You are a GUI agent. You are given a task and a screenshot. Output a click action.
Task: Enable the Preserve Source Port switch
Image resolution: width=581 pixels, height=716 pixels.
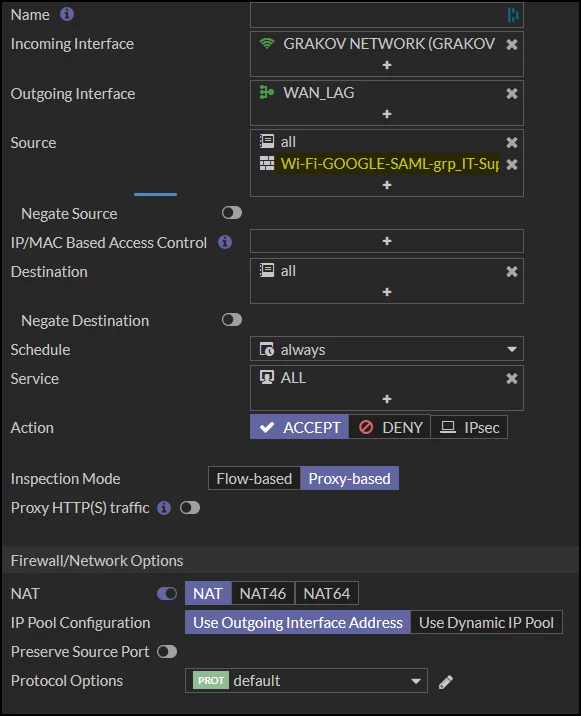point(167,651)
